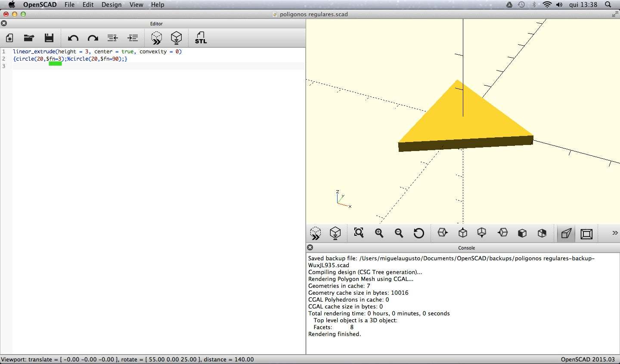
Task: Close the Editor panel
Action: [4, 23]
